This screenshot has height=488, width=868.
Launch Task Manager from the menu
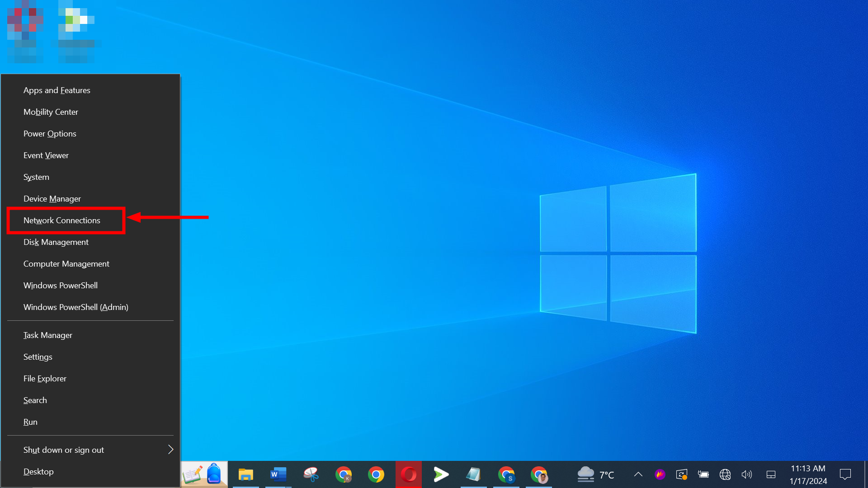[47, 335]
